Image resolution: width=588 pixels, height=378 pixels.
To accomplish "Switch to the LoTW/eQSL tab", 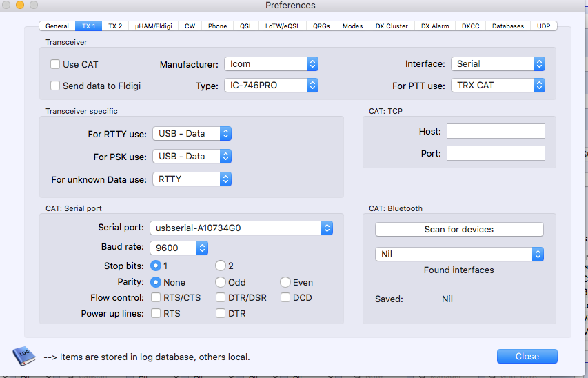I will [283, 26].
